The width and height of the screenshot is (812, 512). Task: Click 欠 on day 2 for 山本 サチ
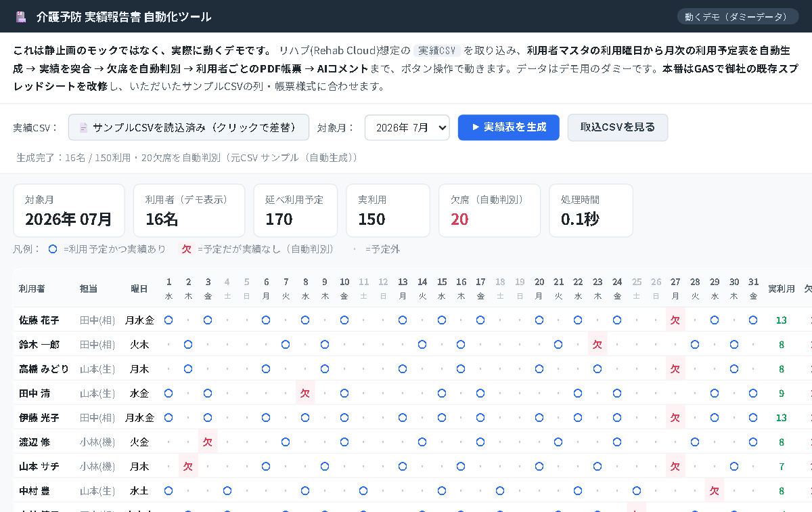pos(188,467)
